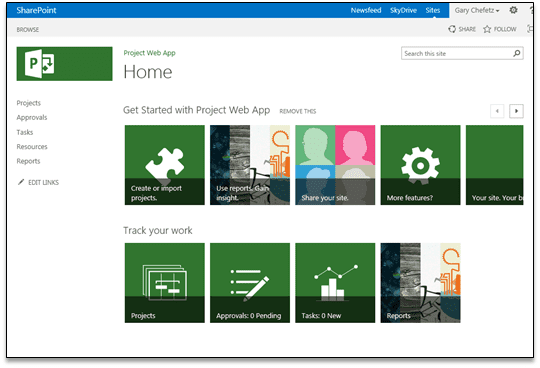Click the search magnifier icon
This screenshot has height=368, width=540.
[517, 53]
